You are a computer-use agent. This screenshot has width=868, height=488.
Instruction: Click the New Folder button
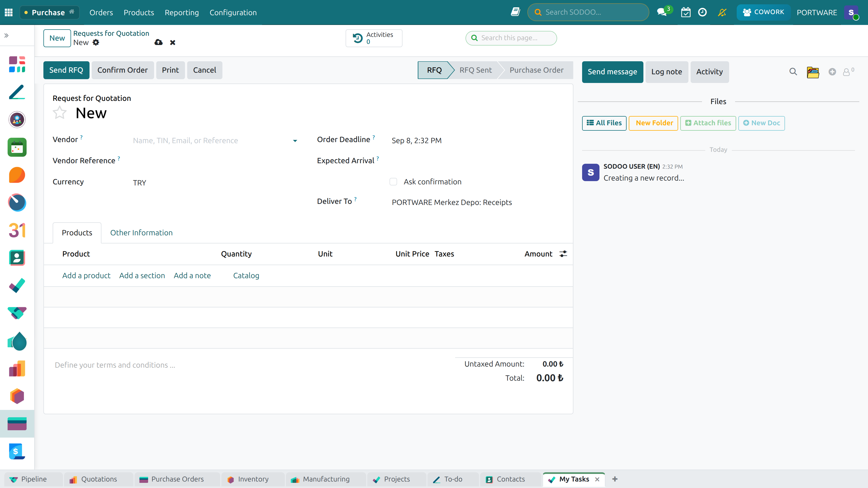(x=653, y=123)
